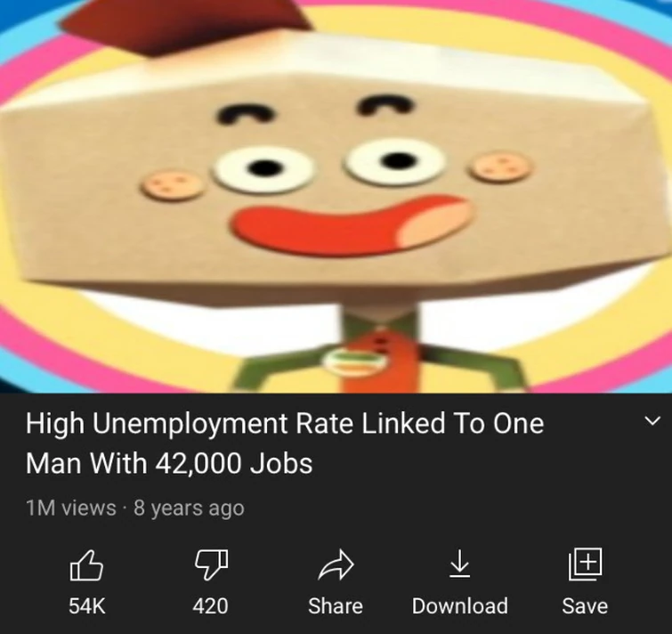This screenshot has width=672, height=634.
Task: Like the video with thumbs-up icon
Action: tap(86, 565)
